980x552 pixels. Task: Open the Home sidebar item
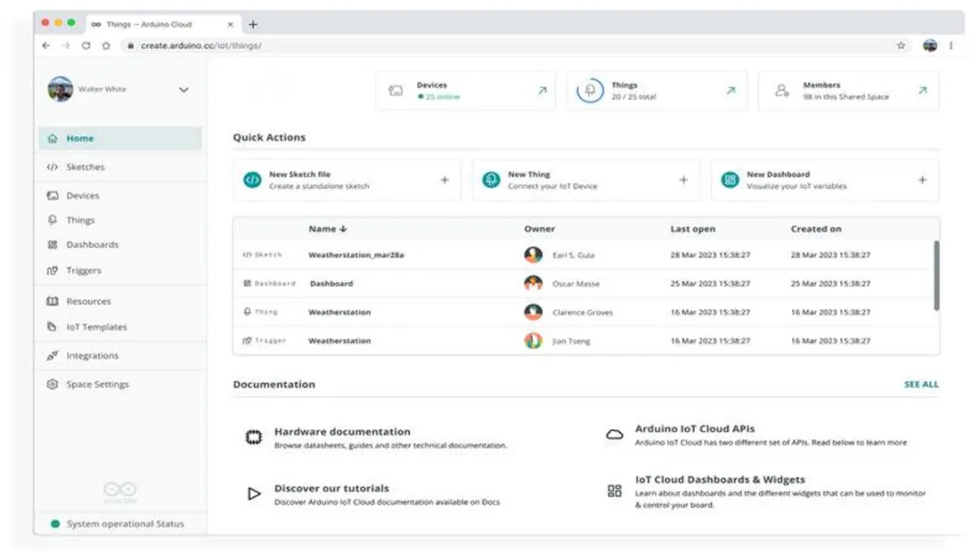pos(120,138)
